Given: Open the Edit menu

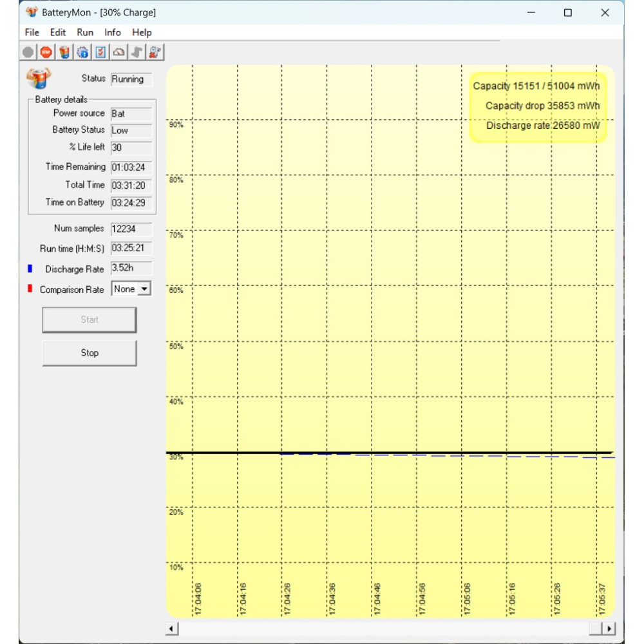Looking at the screenshot, I should click(58, 32).
